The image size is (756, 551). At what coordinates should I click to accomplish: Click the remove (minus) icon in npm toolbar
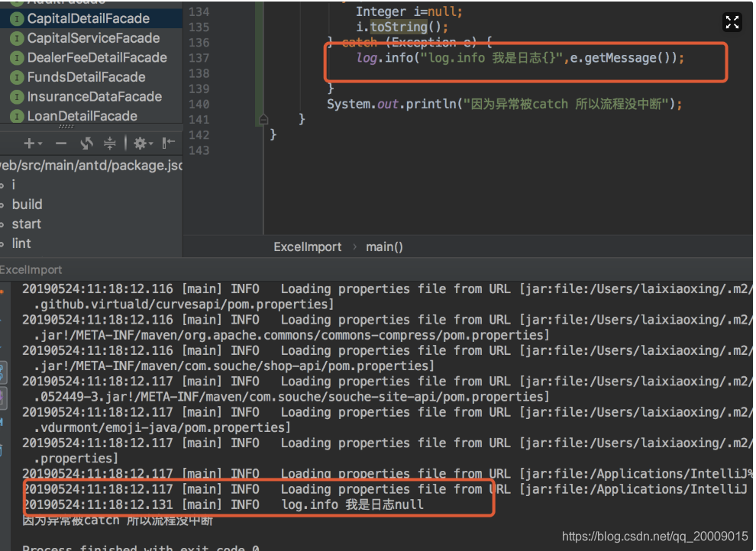click(61, 143)
